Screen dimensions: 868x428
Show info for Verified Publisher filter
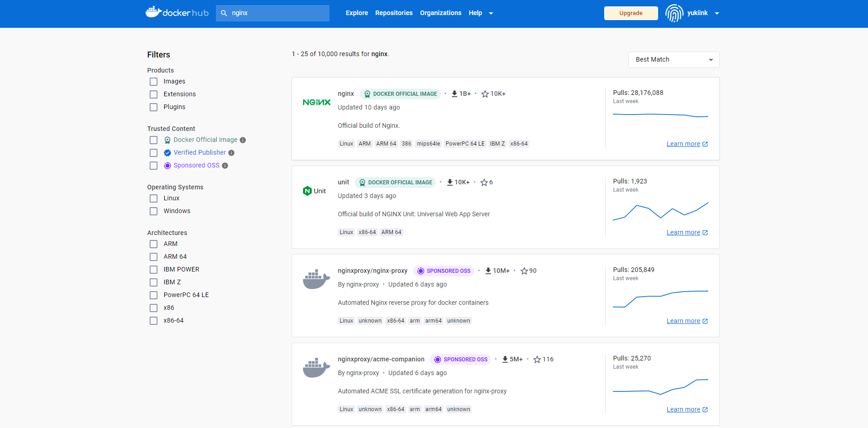pos(231,153)
